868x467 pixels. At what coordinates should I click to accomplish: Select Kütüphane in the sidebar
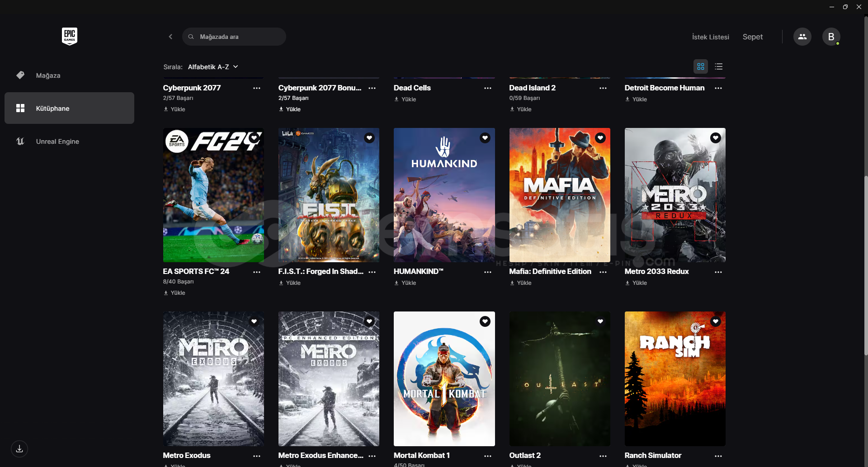(69, 108)
